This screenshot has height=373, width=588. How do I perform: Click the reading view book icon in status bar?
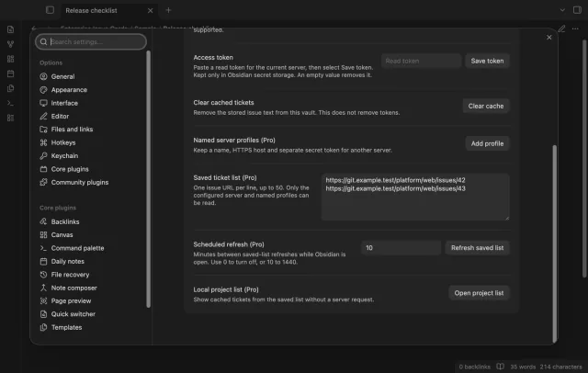pos(500,367)
